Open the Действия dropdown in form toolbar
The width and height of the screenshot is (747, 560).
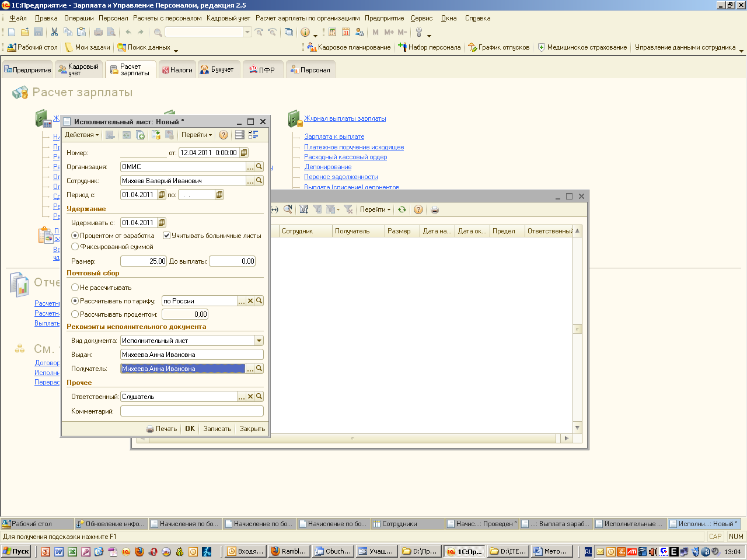point(82,135)
